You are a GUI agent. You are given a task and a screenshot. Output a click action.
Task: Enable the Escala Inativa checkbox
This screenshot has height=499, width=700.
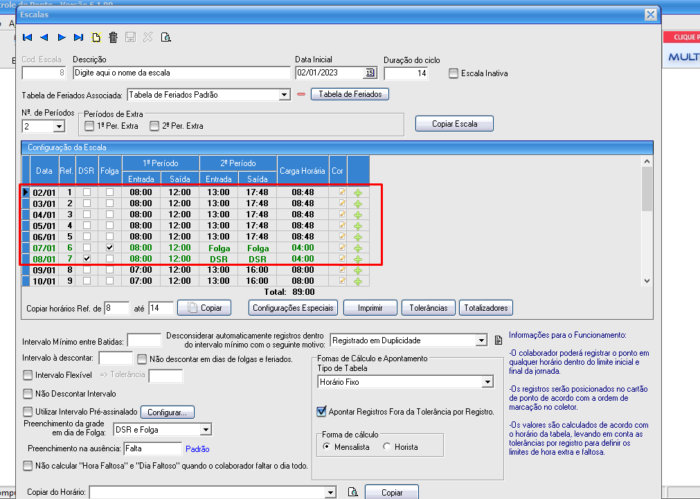click(x=454, y=73)
